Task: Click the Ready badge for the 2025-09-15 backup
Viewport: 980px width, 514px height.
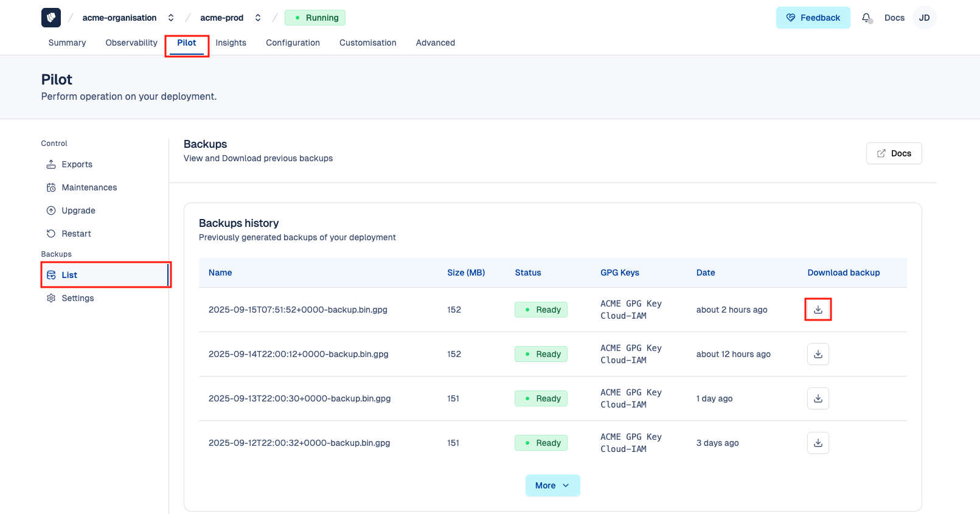Action: 541,310
